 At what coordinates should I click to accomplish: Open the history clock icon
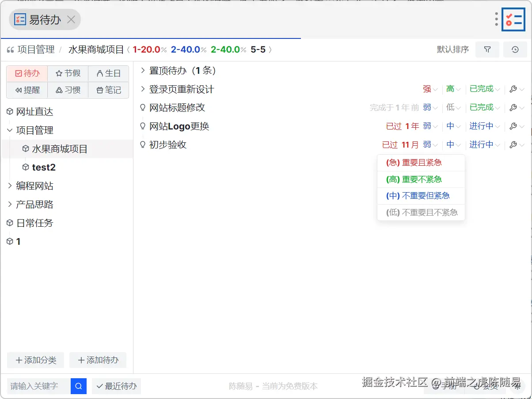515,50
